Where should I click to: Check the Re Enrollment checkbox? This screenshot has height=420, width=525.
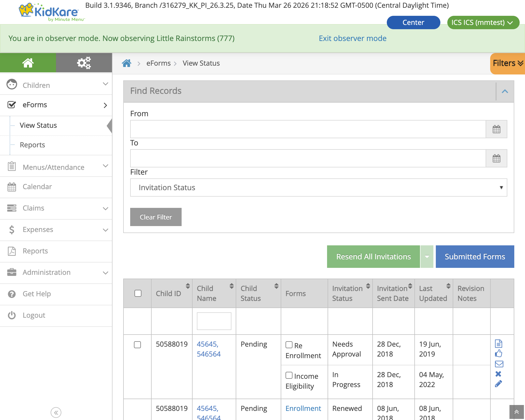point(289,345)
